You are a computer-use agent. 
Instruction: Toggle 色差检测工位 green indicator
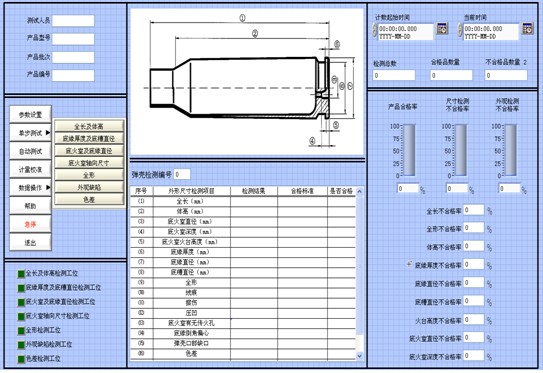click(x=21, y=359)
